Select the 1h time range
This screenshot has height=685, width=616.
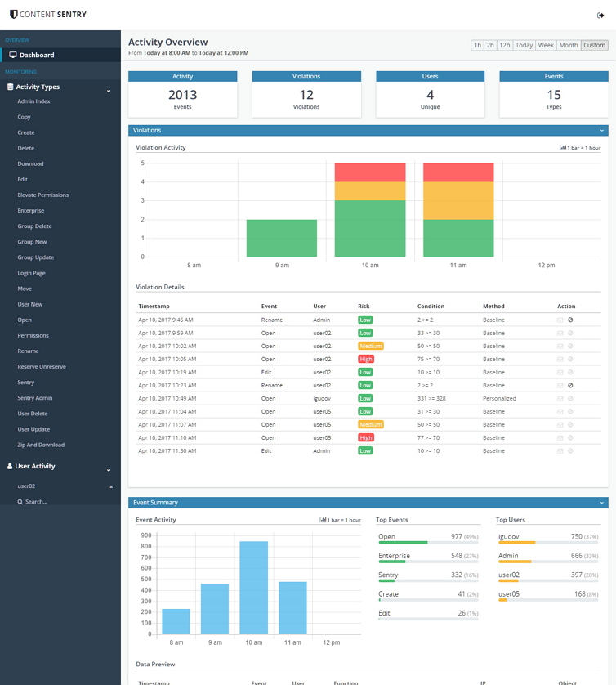[477, 45]
